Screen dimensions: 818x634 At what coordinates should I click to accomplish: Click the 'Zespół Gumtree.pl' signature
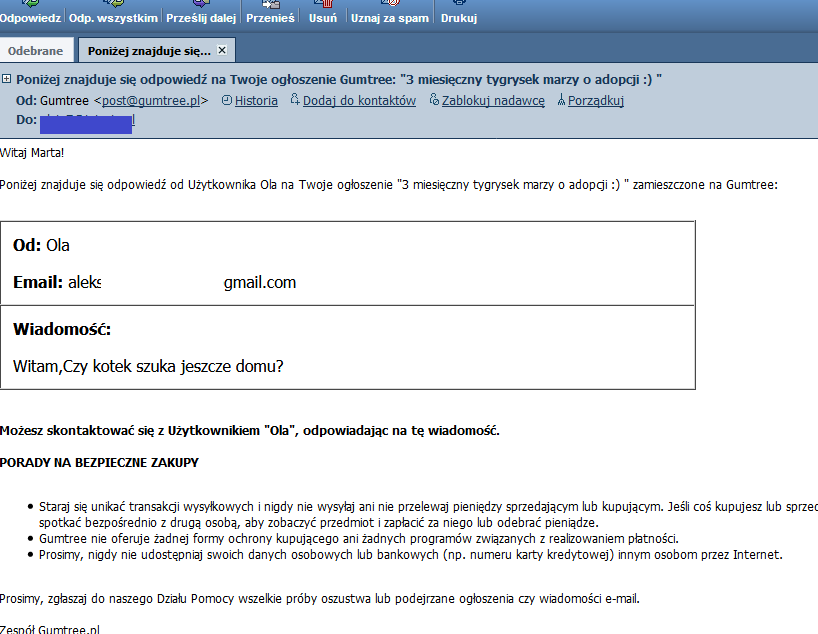point(50,629)
